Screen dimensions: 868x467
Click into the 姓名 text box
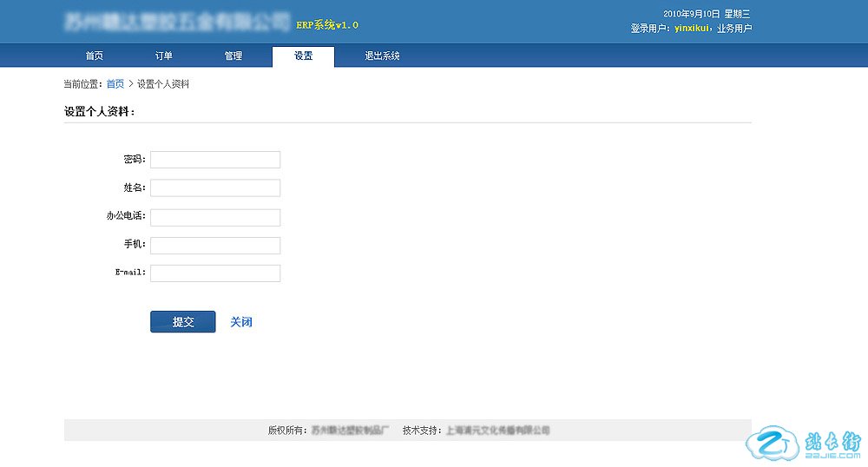point(215,188)
